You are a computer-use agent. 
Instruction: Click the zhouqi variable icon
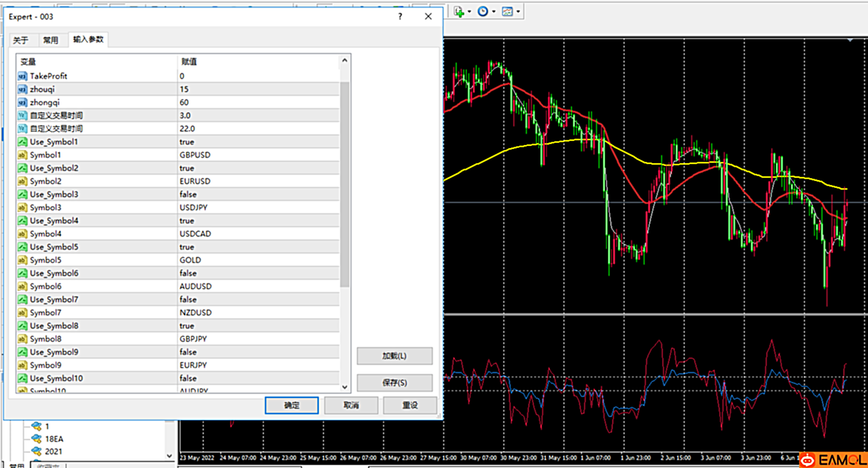[23, 89]
